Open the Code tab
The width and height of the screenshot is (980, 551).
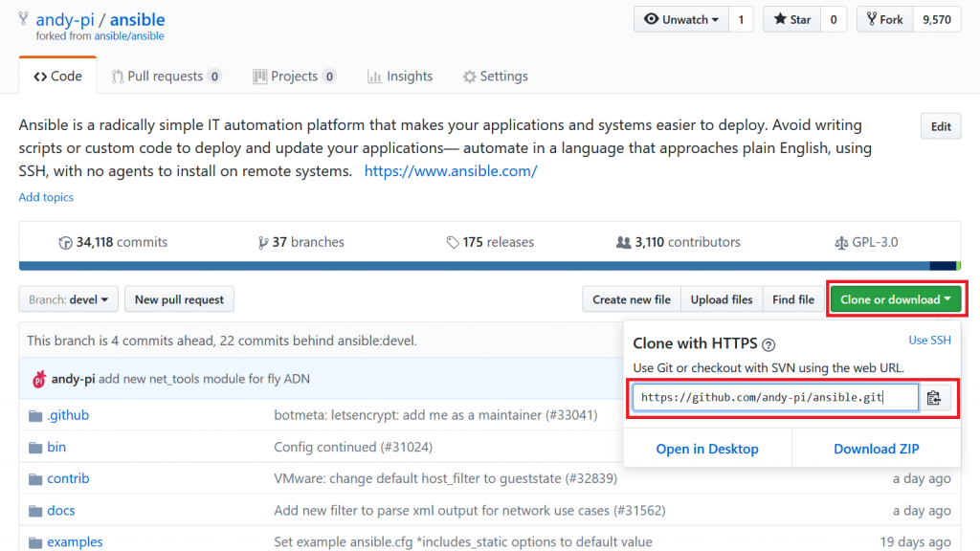(57, 77)
